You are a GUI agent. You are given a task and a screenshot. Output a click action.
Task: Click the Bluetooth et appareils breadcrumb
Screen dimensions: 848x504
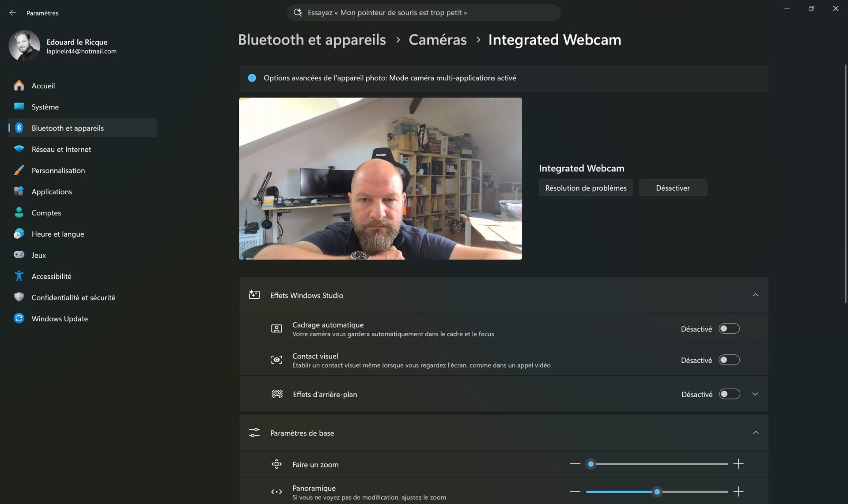coord(312,40)
